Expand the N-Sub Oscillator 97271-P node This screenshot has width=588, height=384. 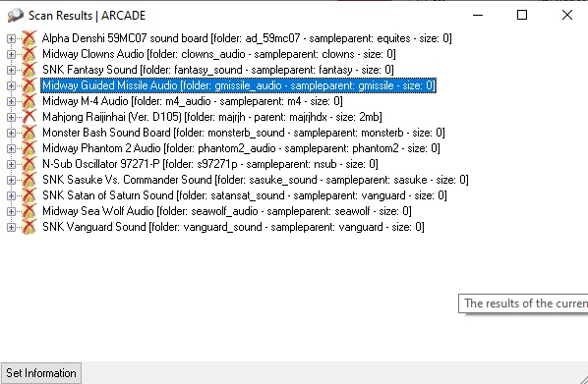[x=11, y=164]
